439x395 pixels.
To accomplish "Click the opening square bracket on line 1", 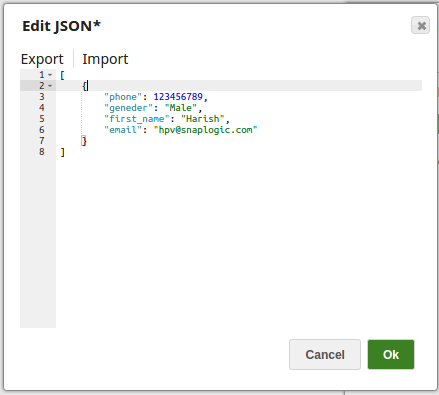I will tap(62, 75).
